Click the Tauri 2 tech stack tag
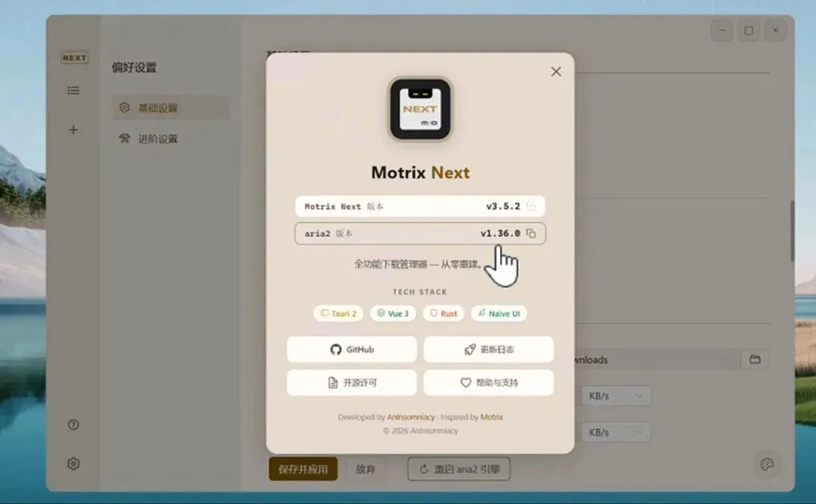This screenshot has height=504, width=816. (338, 314)
